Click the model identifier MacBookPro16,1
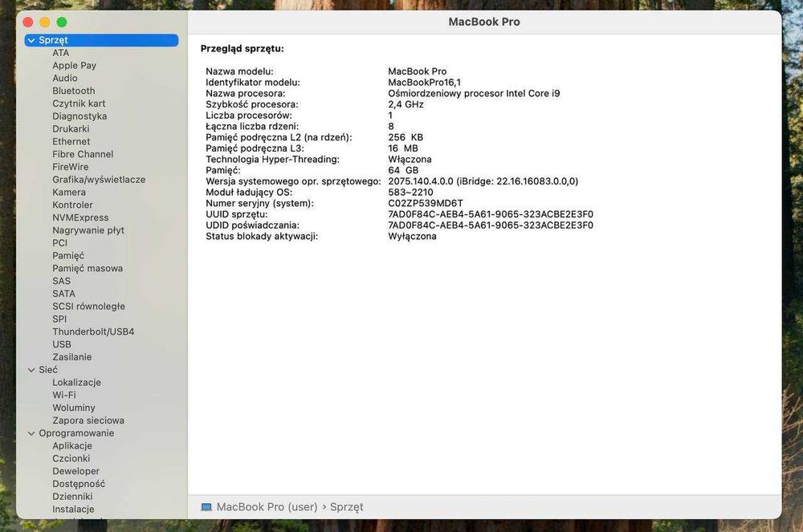The height and width of the screenshot is (532, 803). click(424, 83)
